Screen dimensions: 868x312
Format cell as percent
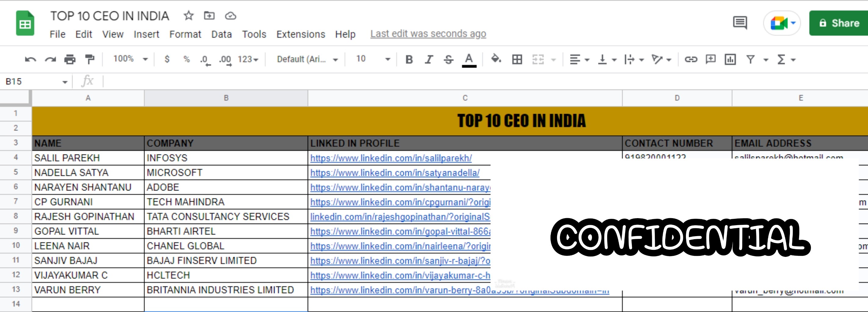(x=186, y=59)
